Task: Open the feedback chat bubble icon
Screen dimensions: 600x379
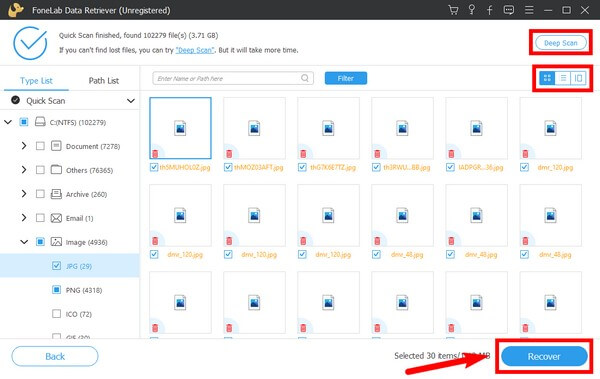Action: [x=509, y=10]
